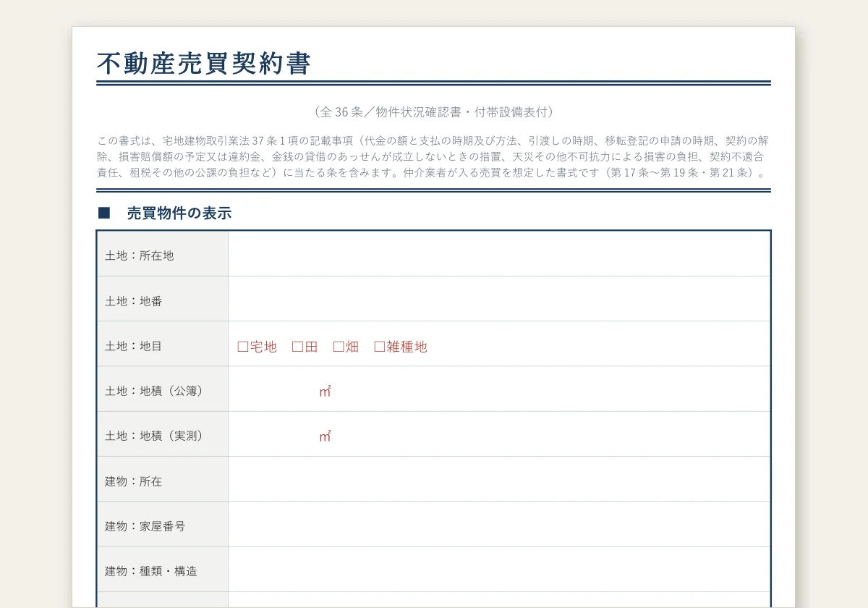Click the 土地：所在地 row label
The width and height of the screenshot is (868, 608).
(x=140, y=256)
